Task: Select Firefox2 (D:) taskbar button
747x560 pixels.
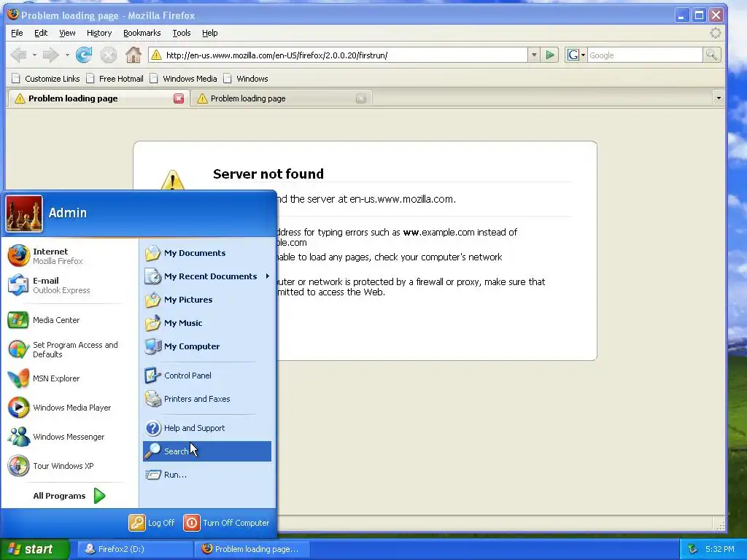Action: point(135,549)
